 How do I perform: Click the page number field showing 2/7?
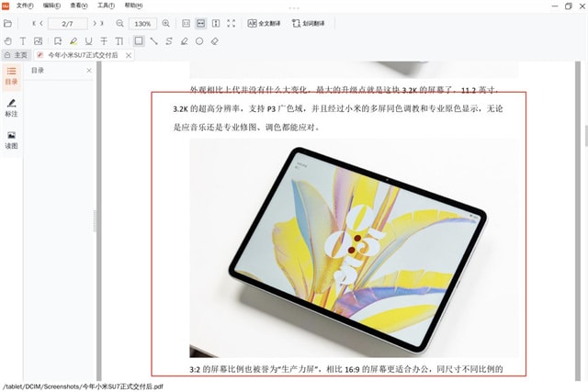click(x=68, y=24)
